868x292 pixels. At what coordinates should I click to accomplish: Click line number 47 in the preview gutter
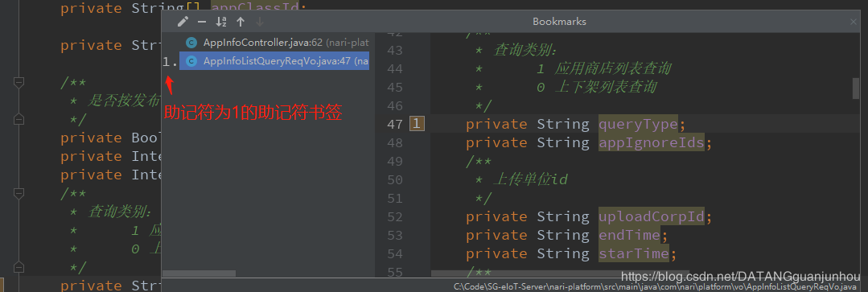pyautogui.click(x=395, y=124)
